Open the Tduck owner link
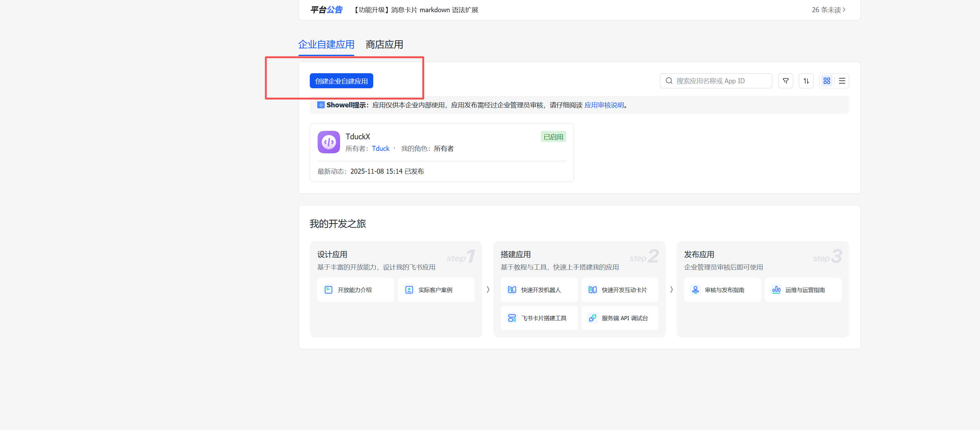Screen dimensions: 980x430 380,149
